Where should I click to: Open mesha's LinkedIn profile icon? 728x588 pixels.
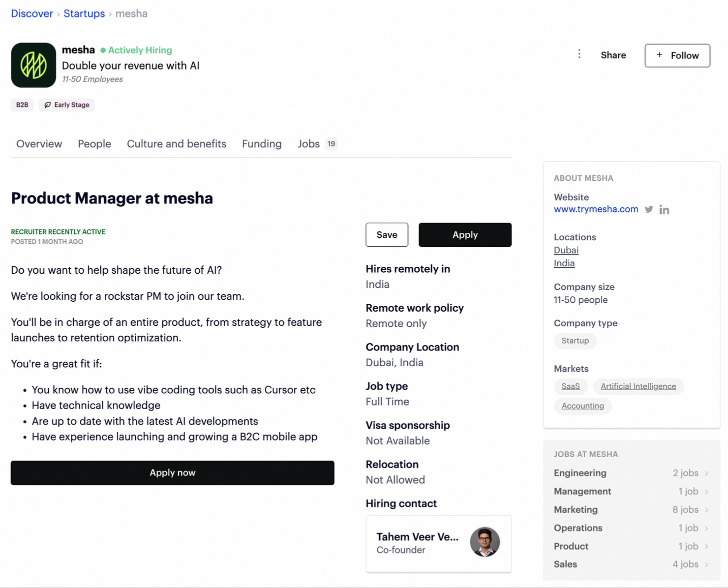tap(664, 210)
